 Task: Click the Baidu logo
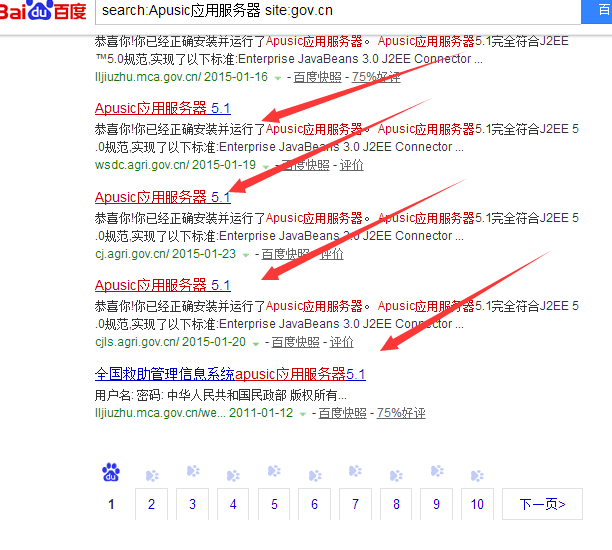(43, 11)
